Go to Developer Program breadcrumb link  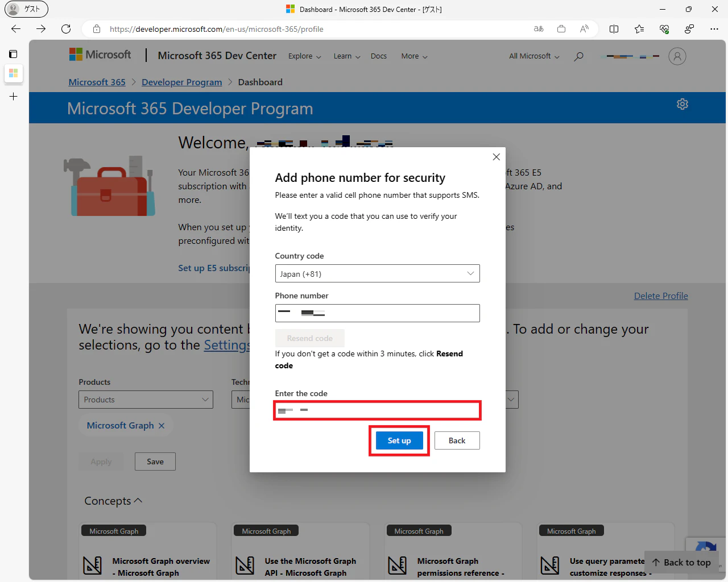pyautogui.click(x=181, y=82)
